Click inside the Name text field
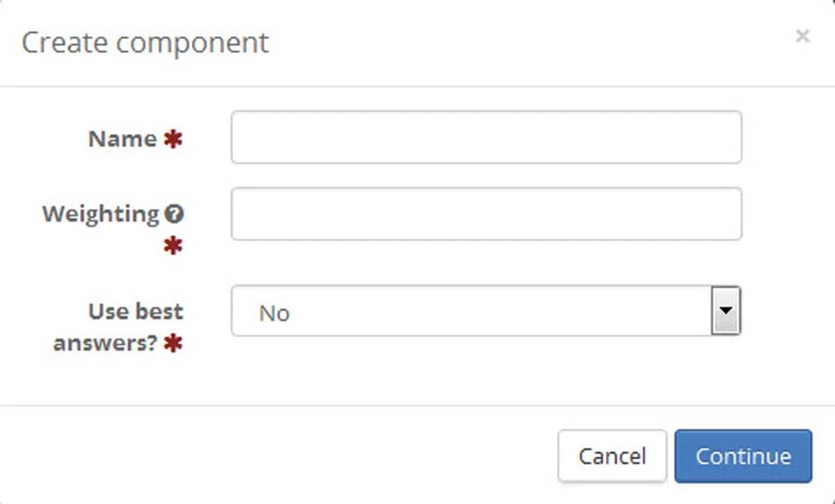 tap(486, 138)
